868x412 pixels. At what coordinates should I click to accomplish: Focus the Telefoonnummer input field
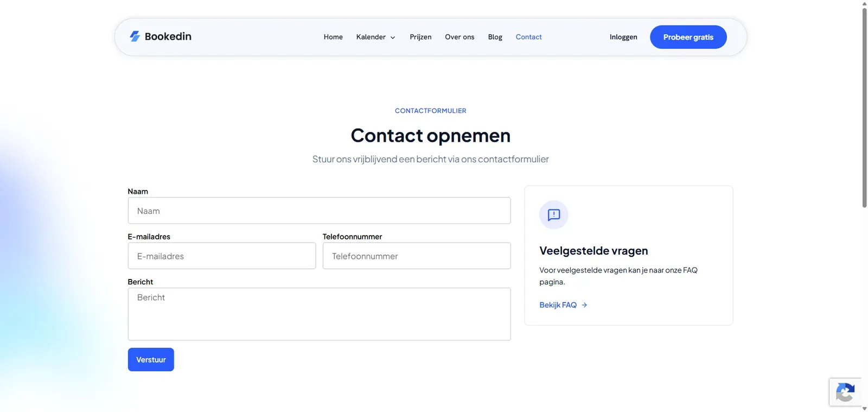[x=417, y=256]
